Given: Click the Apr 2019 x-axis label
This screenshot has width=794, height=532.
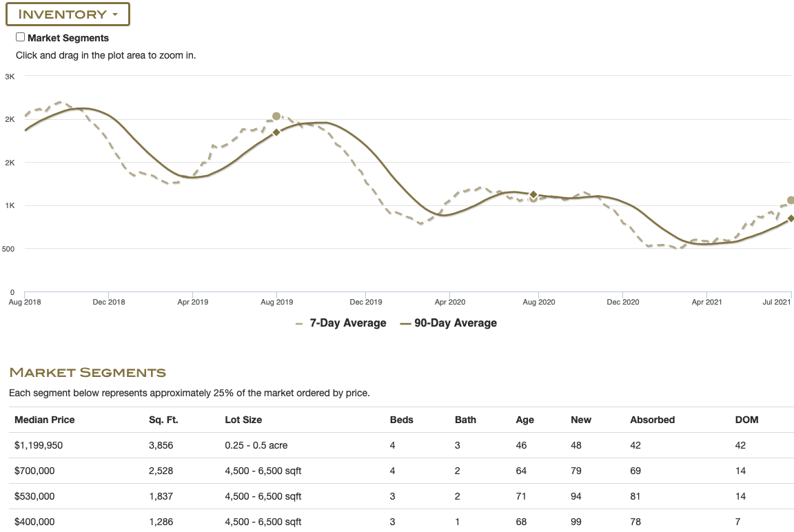Looking at the screenshot, I should (x=193, y=303).
